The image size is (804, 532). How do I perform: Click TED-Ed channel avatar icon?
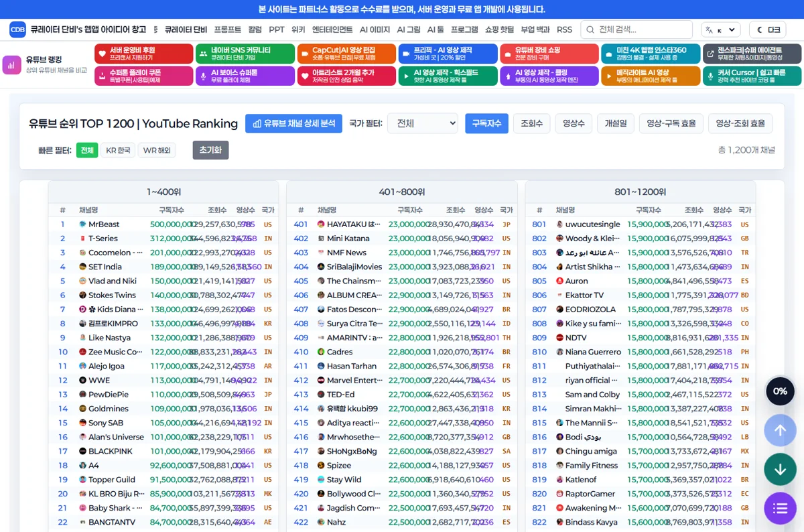[321, 395]
